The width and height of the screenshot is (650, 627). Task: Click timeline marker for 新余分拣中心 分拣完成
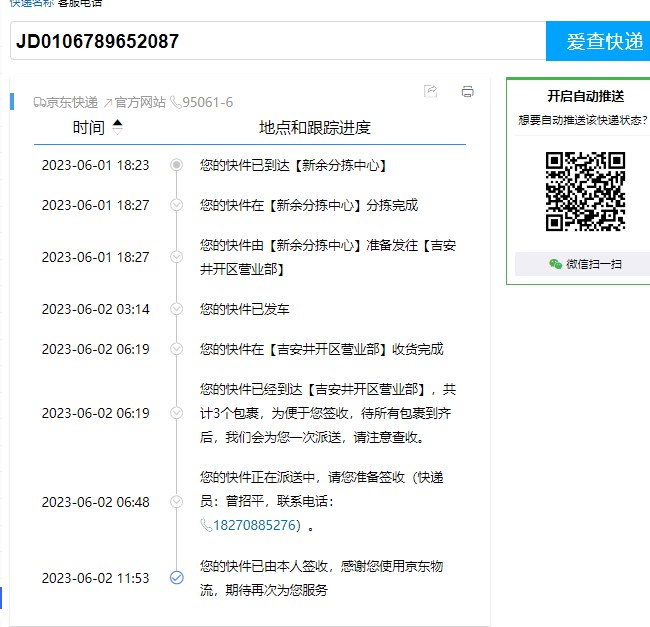[x=177, y=205]
